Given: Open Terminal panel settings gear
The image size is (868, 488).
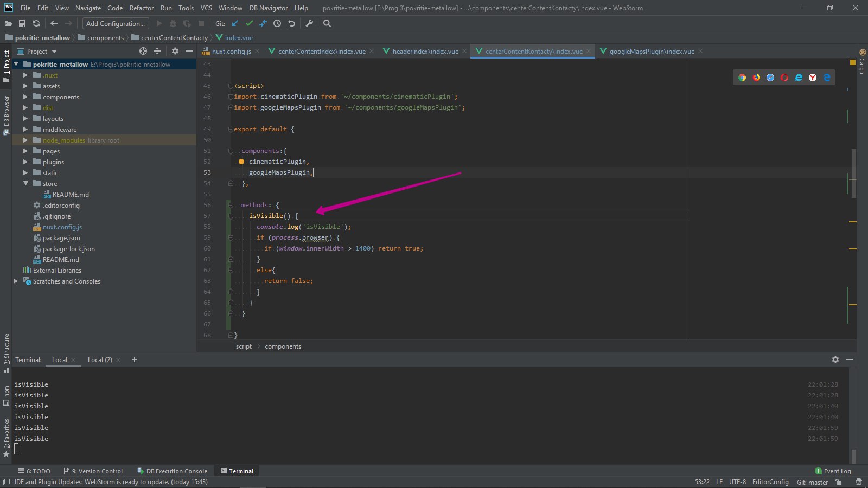Looking at the screenshot, I should point(835,359).
